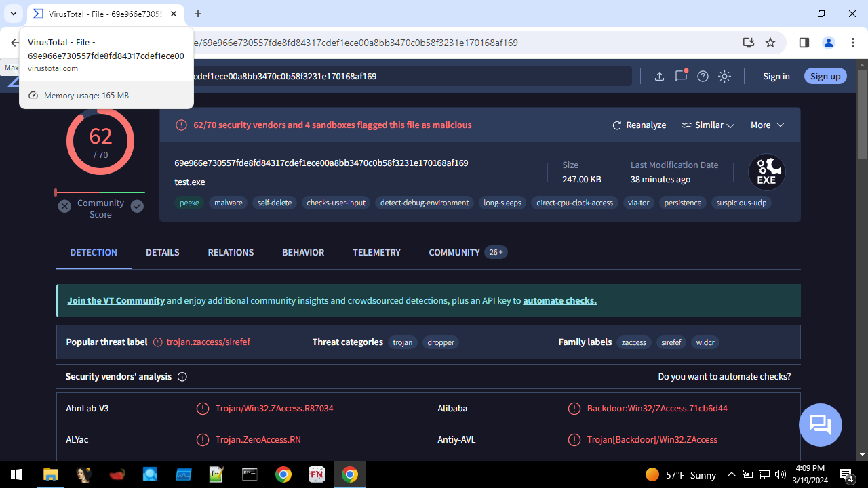Click the file hash search field

407,76
